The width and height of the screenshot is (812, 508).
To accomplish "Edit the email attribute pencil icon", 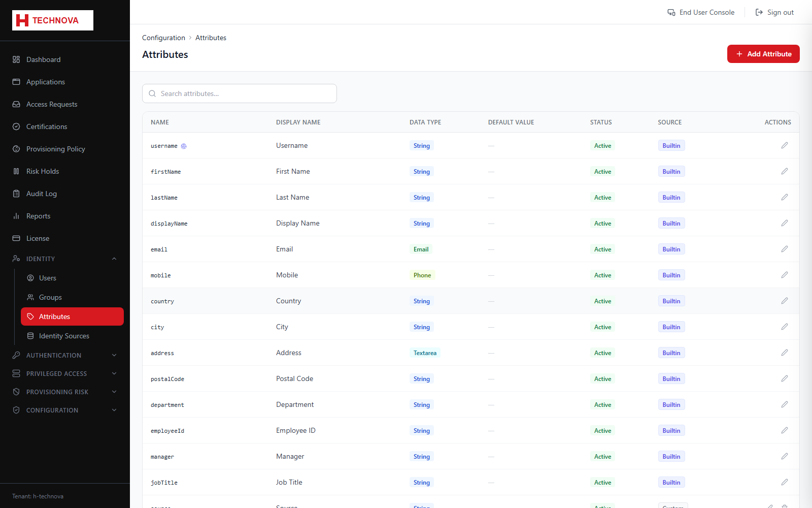I will point(785,249).
